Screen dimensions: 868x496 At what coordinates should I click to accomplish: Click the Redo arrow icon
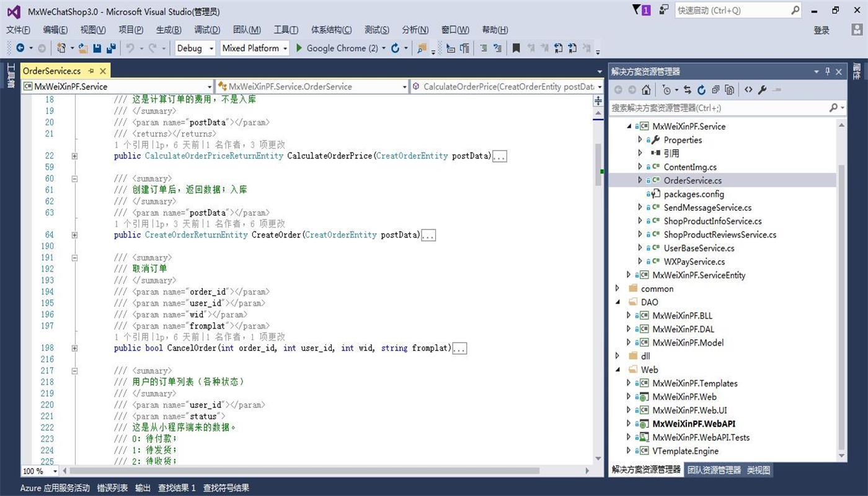[x=153, y=48]
